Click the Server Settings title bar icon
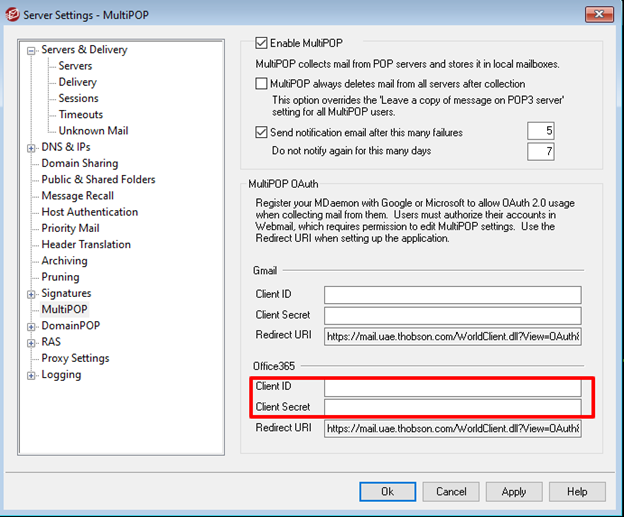This screenshot has width=624, height=517. (x=13, y=13)
